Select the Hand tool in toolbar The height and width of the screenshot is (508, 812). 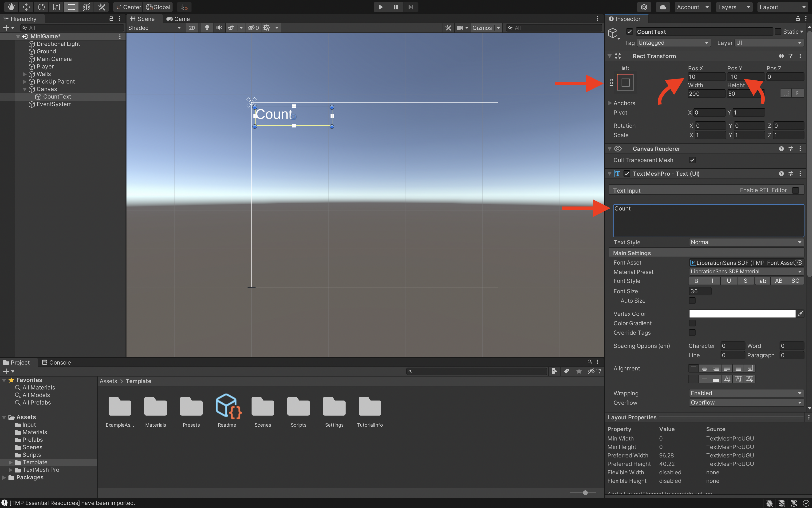tap(11, 7)
